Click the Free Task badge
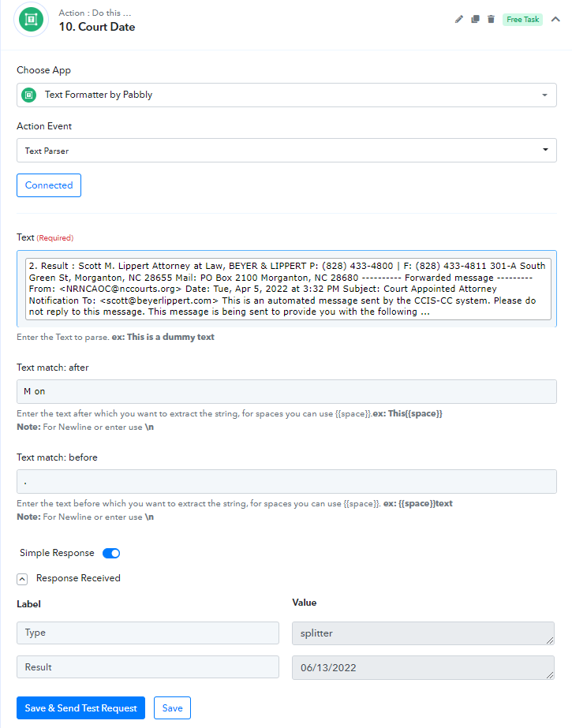The width and height of the screenshot is (572, 728). [522, 20]
